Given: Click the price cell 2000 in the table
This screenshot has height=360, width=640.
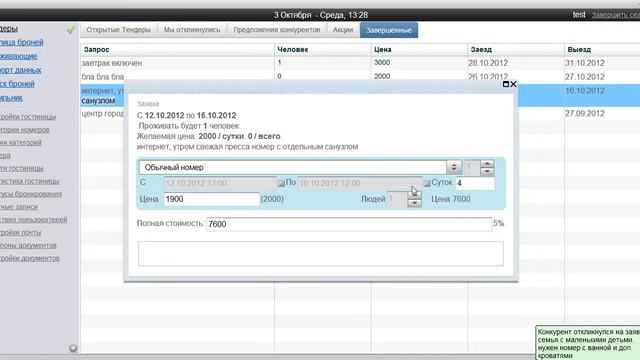Looking at the screenshot, I should pos(382,76).
